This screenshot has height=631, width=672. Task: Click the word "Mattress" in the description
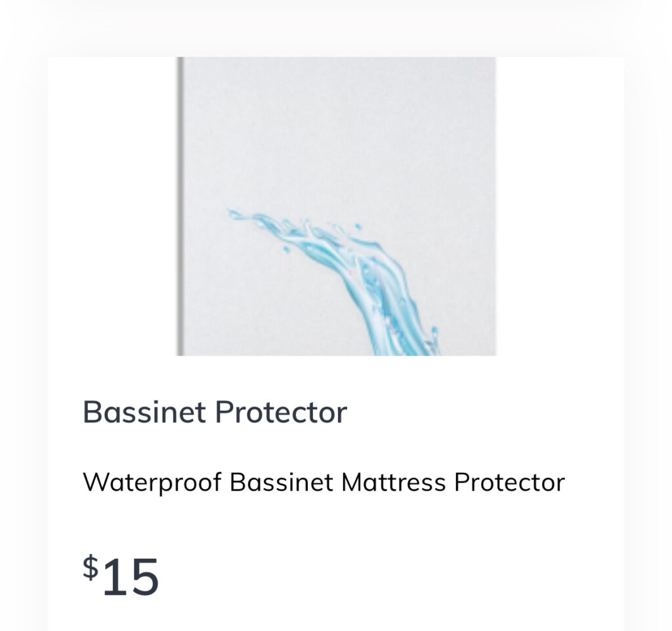click(394, 483)
